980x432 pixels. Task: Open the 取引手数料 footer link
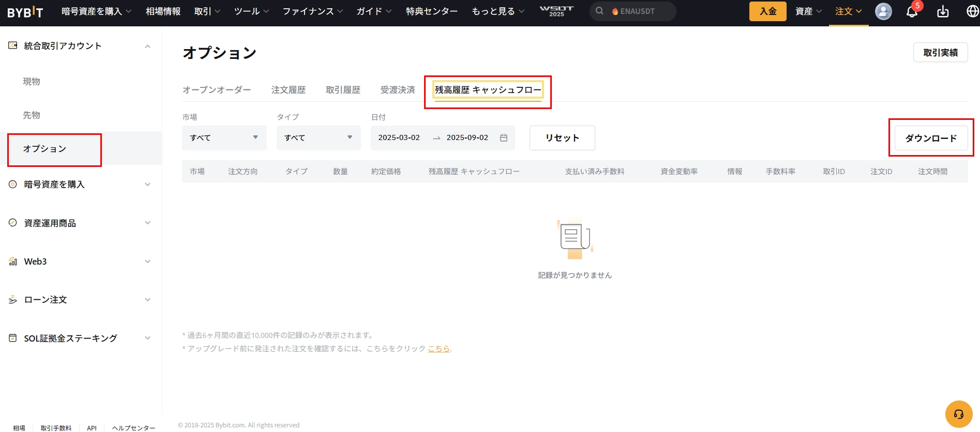[56, 428]
